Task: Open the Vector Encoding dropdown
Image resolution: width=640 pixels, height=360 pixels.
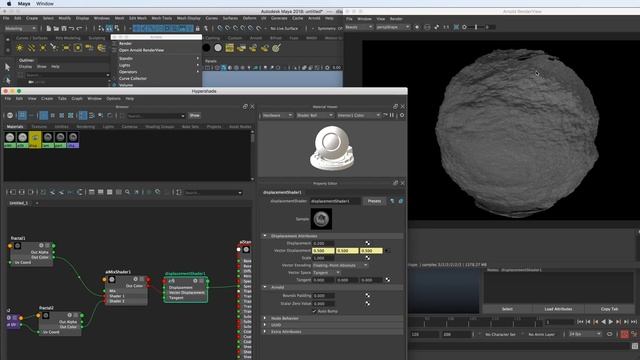Action: (x=340, y=265)
